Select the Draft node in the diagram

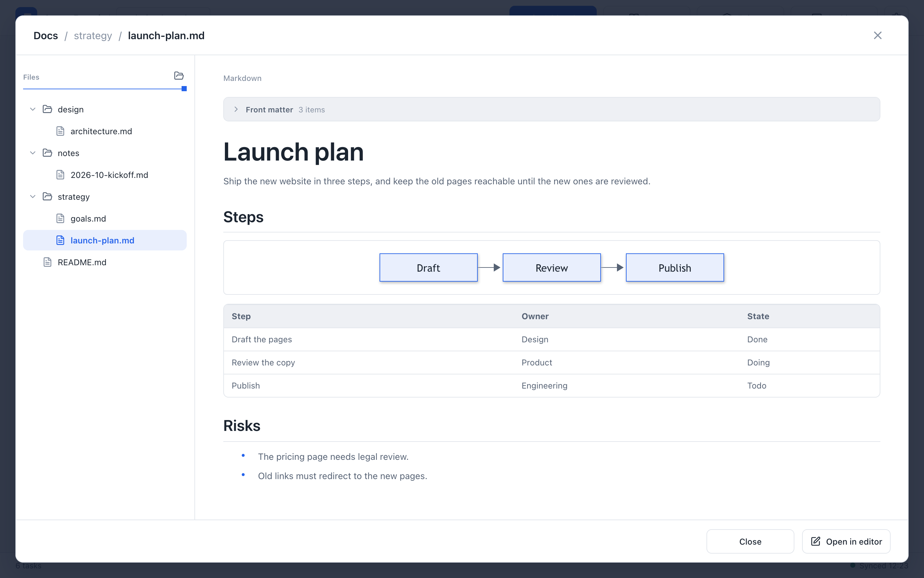pos(428,267)
